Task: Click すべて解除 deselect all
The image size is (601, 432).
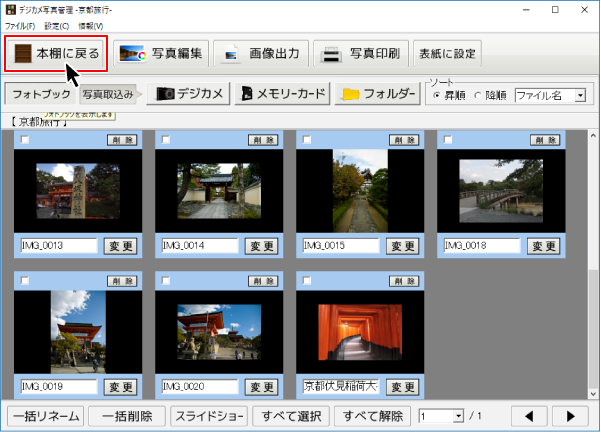Action: 373,416
